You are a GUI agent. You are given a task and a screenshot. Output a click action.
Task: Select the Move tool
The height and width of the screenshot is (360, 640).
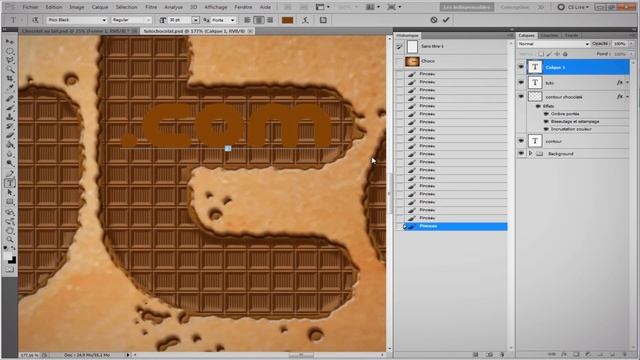[x=9, y=42]
